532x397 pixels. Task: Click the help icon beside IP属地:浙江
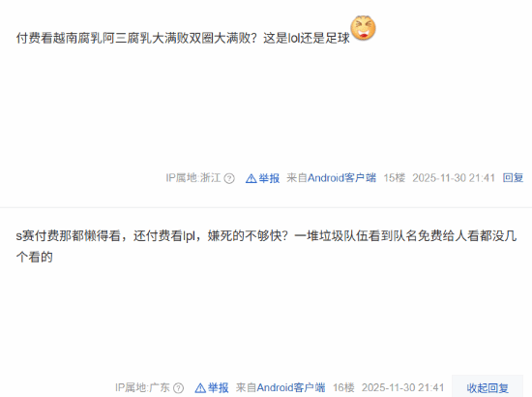coord(229,178)
